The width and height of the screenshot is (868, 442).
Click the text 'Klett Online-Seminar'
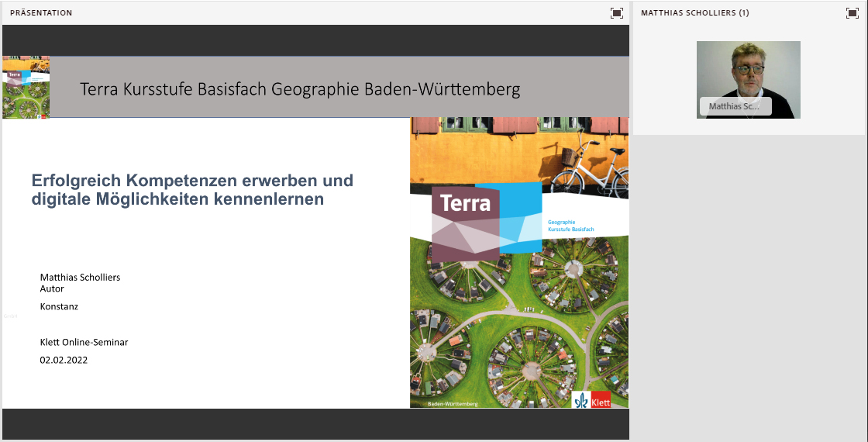coord(84,342)
